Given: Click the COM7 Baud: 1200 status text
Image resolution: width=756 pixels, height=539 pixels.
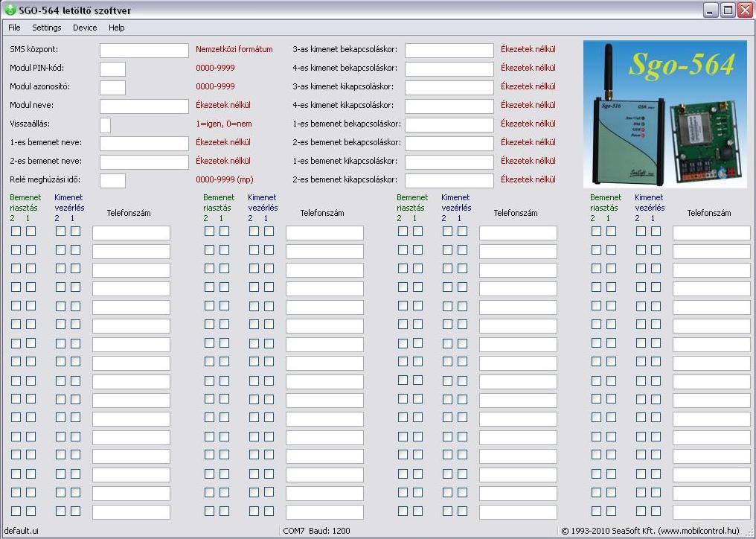Looking at the screenshot, I should coord(316,531).
